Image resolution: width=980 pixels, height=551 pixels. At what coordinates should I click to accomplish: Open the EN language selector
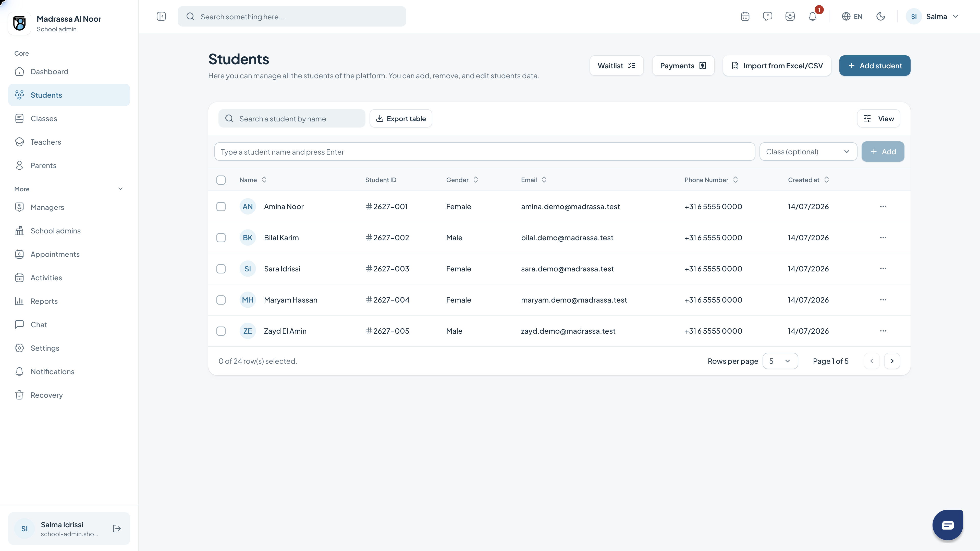point(852,16)
